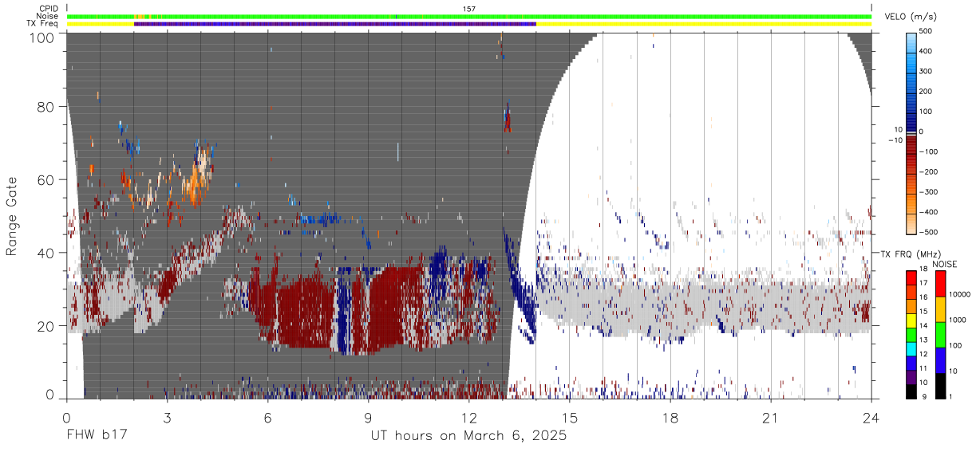Click the 60 range gate tick label
Image resolution: width=980 pixels, height=452 pixels.
point(47,179)
